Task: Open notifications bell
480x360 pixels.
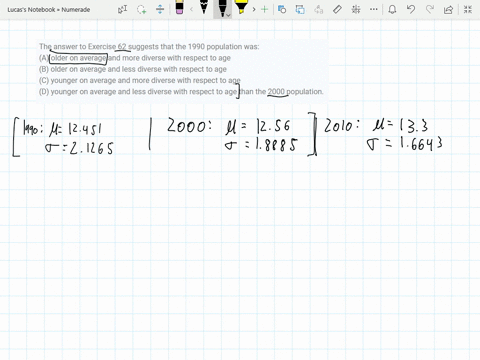Action: point(392,9)
